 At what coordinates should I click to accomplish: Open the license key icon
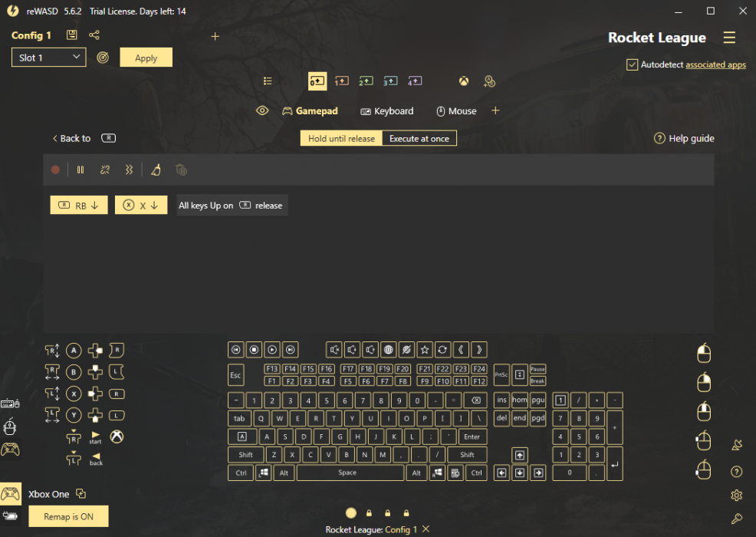pos(737,519)
